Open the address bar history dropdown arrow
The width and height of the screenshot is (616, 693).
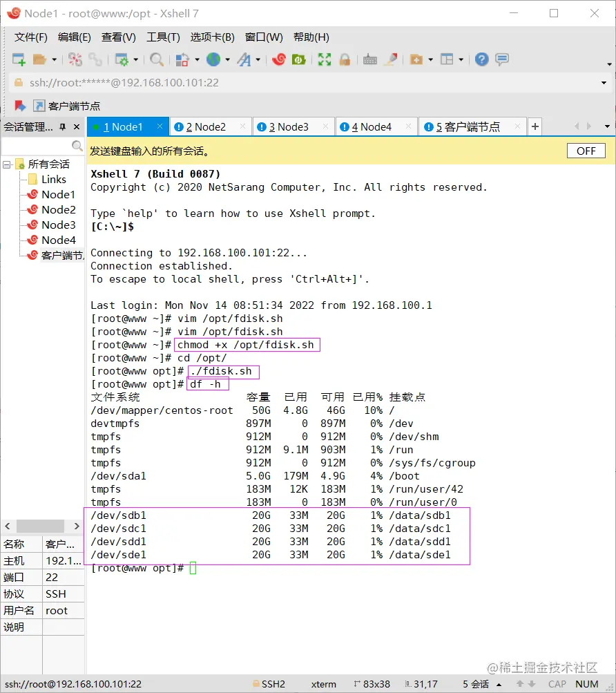(604, 83)
